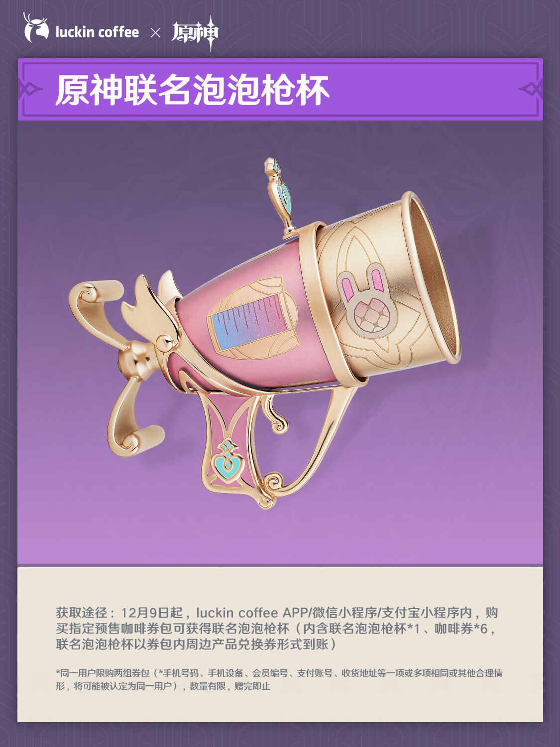Click the text starting 获取途径
Image resolution: width=560 pixels, height=747 pixels.
click(277, 628)
